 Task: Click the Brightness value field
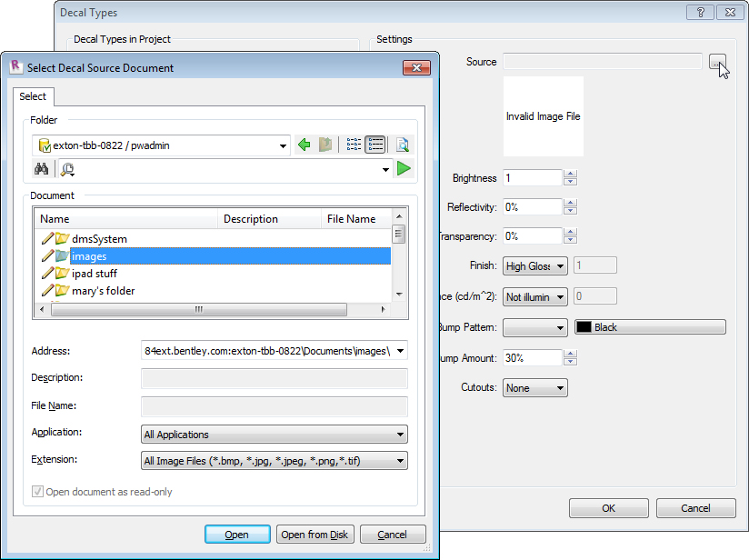point(533,178)
